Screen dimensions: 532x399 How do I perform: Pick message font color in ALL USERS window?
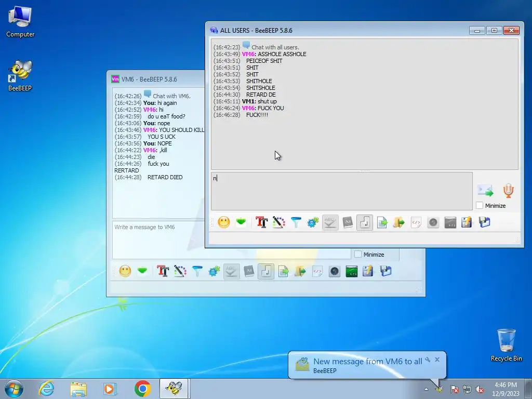point(278,222)
